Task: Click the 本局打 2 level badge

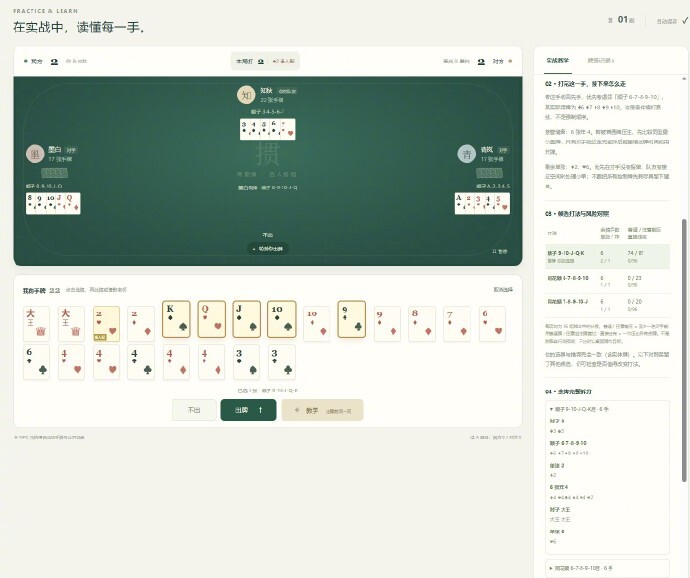Action: point(265,61)
